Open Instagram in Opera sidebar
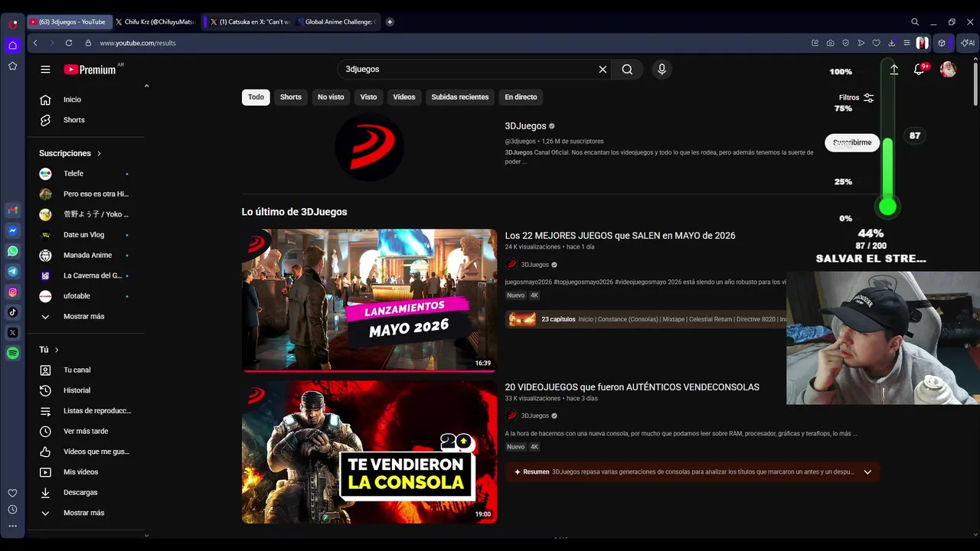Image resolution: width=980 pixels, height=551 pixels. coord(13,292)
